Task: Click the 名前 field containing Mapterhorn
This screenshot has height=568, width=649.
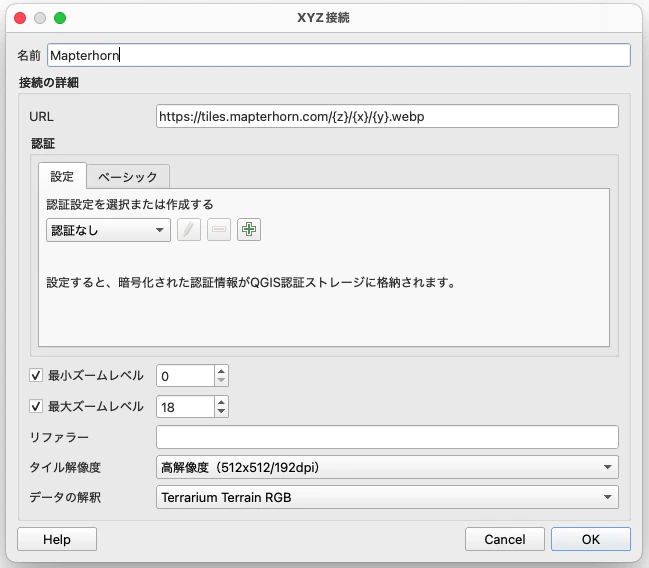Action: [339, 55]
